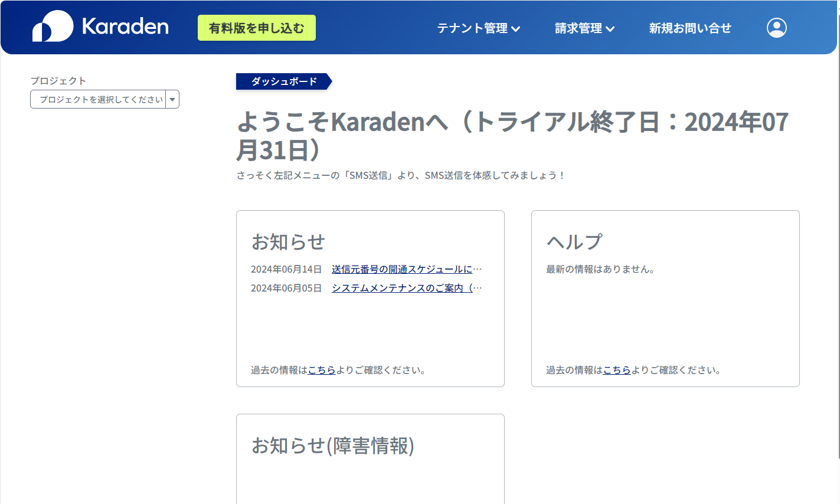Click the お知らせ card heading
This screenshot has height=504, width=840.
(288, 241)
